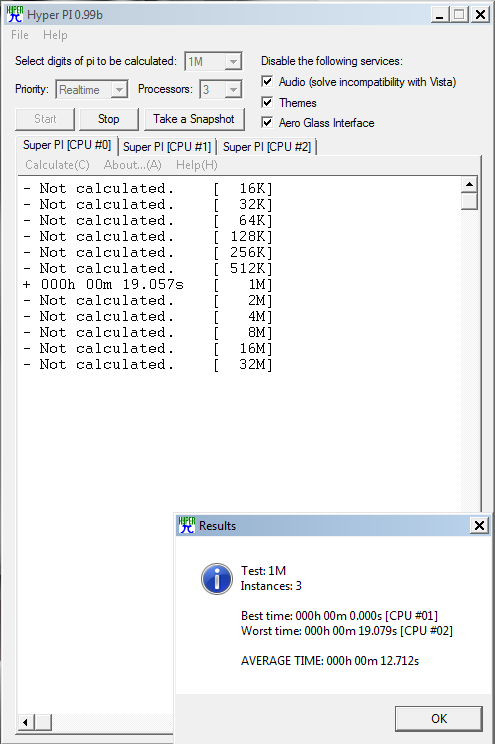Viewport: 495px width, 744px height.
Task: Click the Start button
Action: pyautogui.click(x=45, y=119)
